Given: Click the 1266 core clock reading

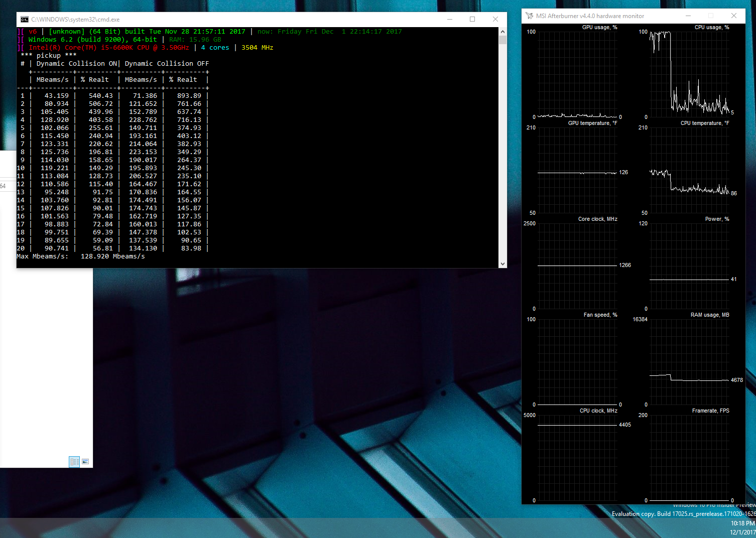Looking at the screenshot, I should click(x=625, y=265).
